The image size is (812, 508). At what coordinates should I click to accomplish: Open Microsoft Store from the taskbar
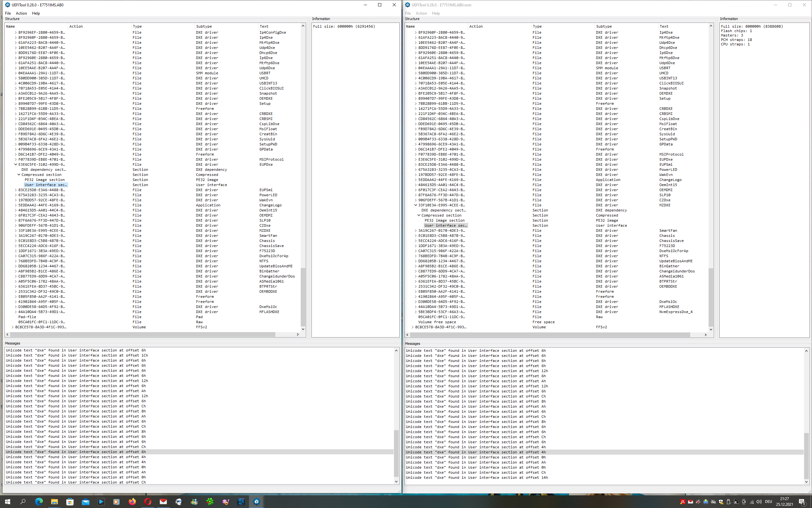70,502
